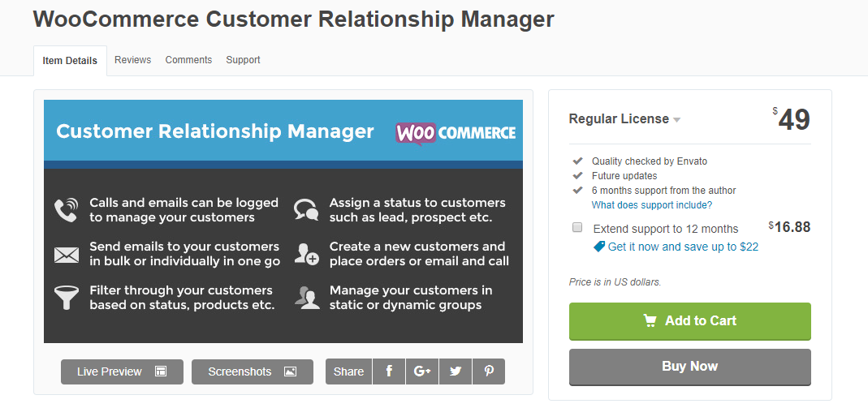This screenshot has height=408, width=868.
Task: Pin the item on Pinterest
Action: (489, 371)
